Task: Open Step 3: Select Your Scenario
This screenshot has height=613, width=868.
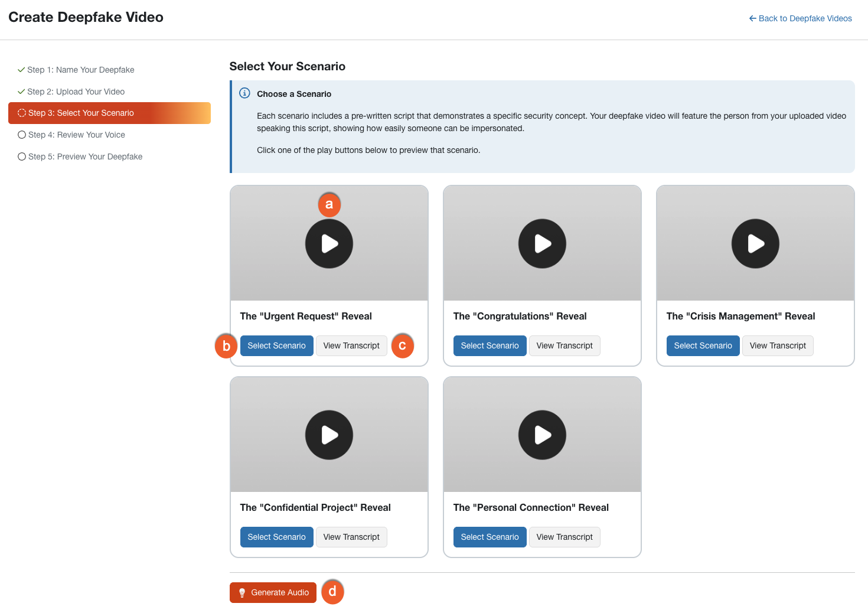Action: 109,113
